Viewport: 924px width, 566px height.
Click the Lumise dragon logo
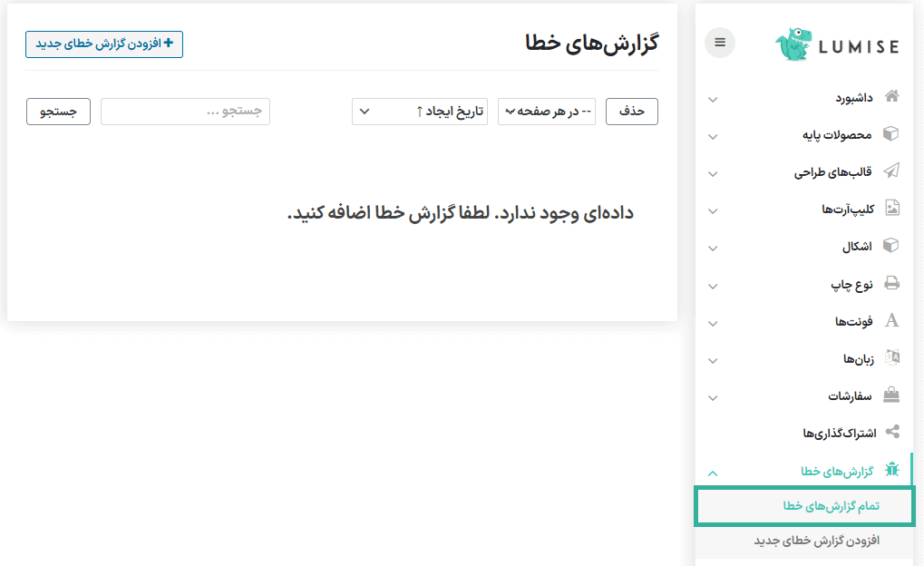795,44
